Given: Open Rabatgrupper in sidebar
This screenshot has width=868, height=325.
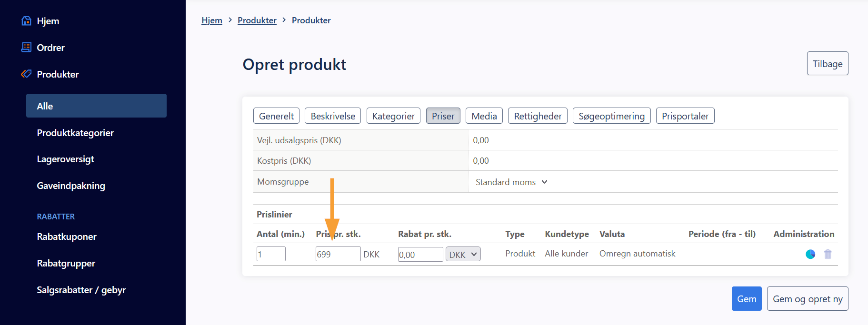Looking at the screenshot, I should [66, 263].
